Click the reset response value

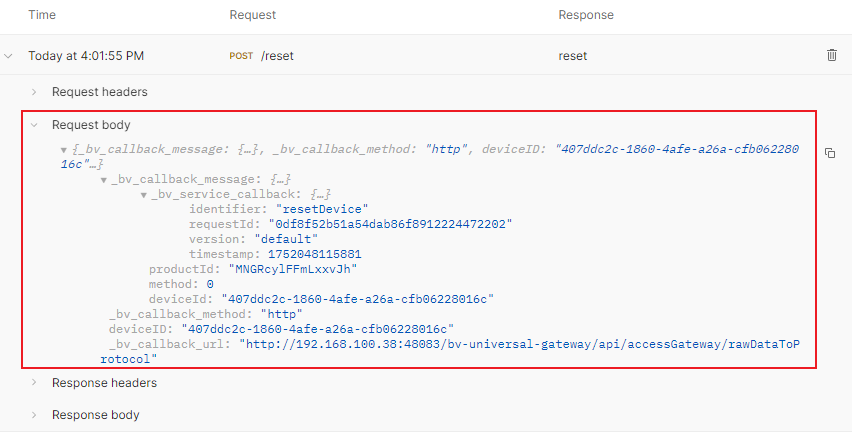point(573,56)
